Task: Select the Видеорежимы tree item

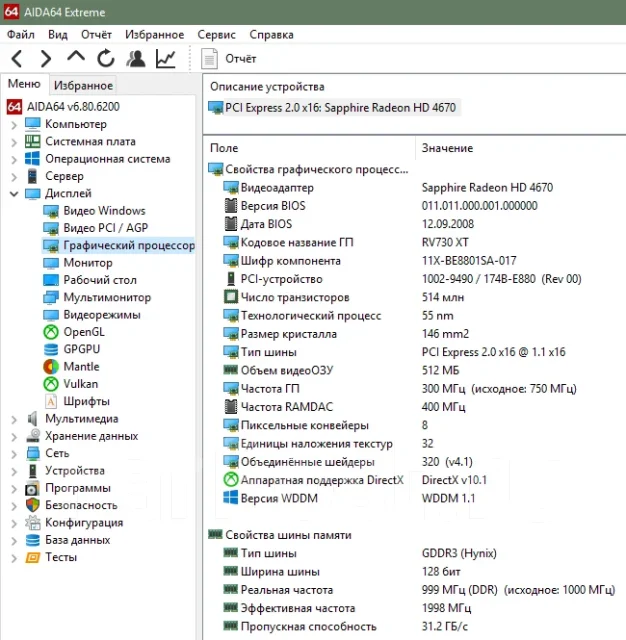Action: click(102, 315)
